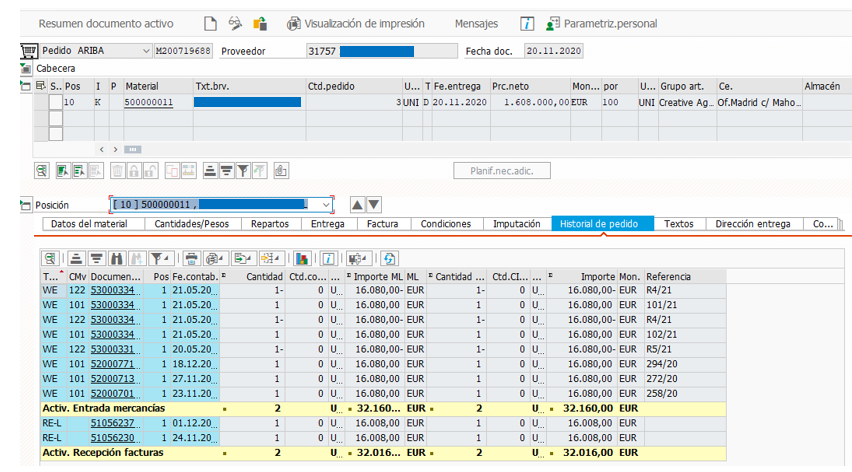Click the item table horizontal scrollbar handle
Screen dimensions: 852x472
133,149
